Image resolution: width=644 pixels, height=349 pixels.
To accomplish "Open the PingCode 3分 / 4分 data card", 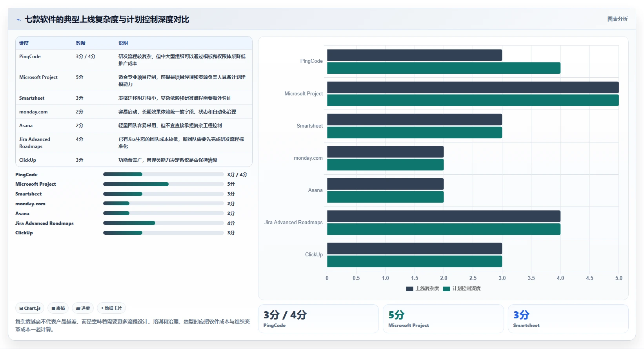I will 318,319.
